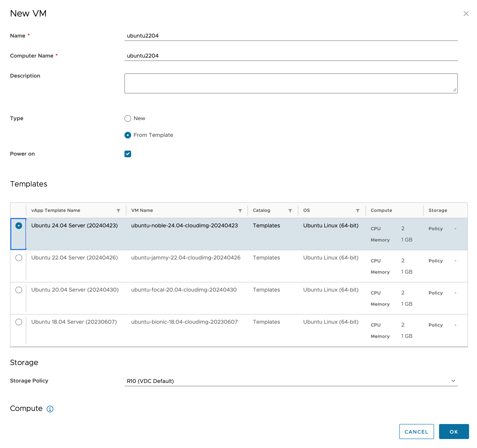
Task: Click Ubuntu 20.04 Server (20240430) template name
Action: click(x=75, y=290)
